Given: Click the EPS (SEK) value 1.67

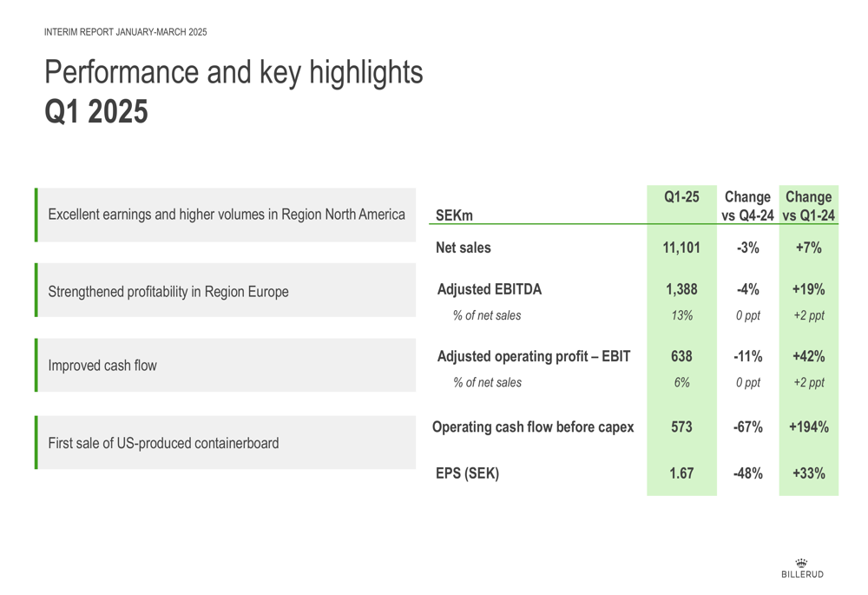Looking at the screenshot, I should click(x=681, y=473).
